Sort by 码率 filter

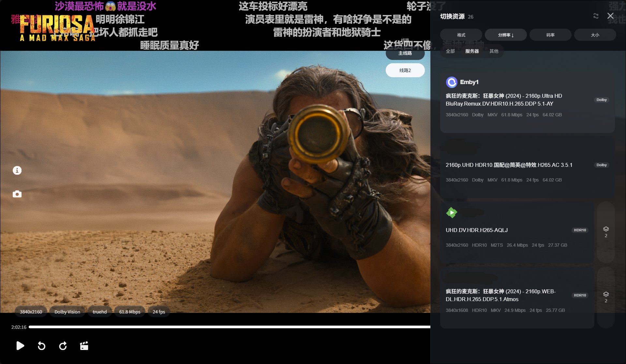(x=550, y=35)
